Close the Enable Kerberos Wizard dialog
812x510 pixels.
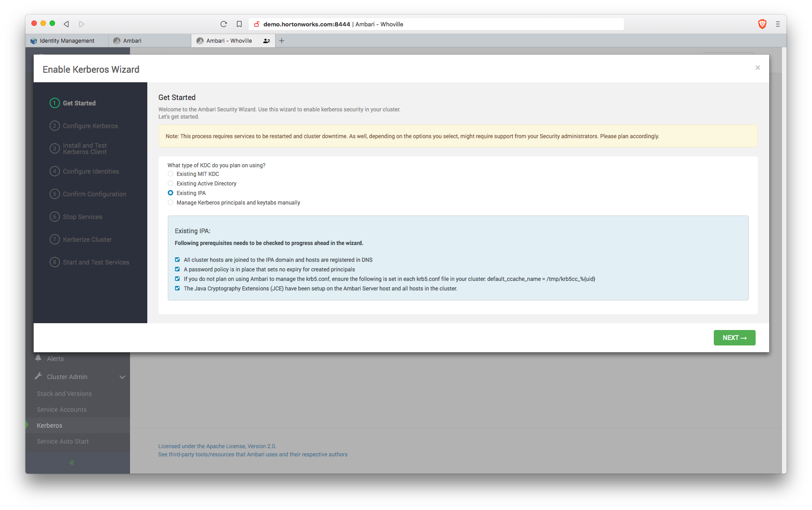coord(757,68)
